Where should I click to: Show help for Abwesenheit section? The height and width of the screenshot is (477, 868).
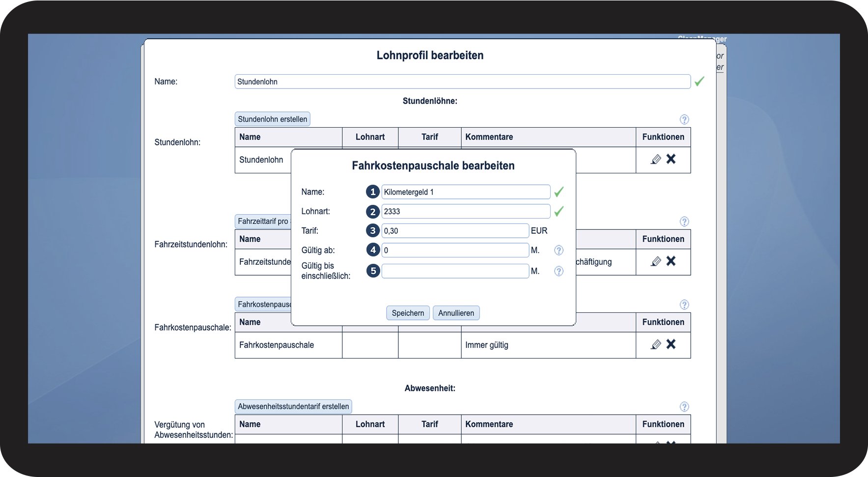coord(684,407)
